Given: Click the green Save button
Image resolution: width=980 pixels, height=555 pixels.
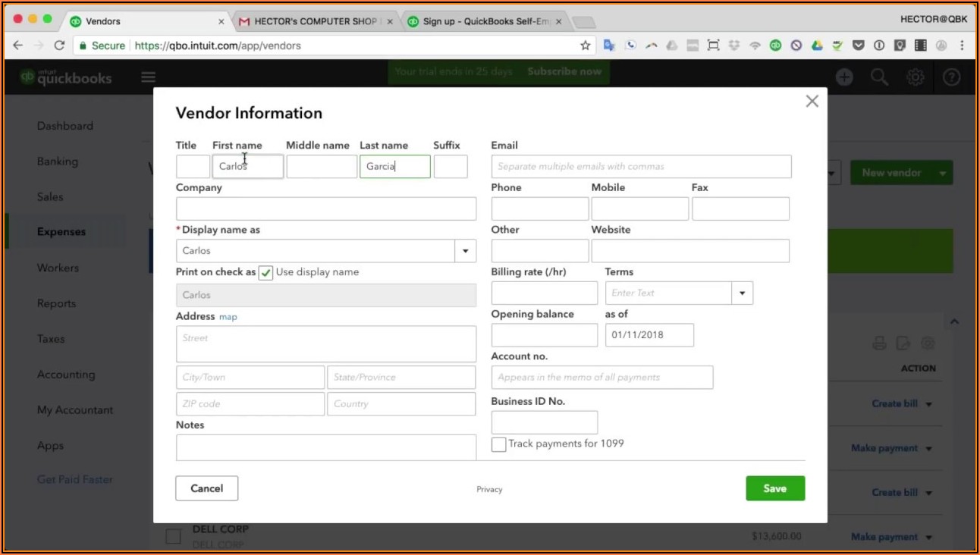Looking at the screenshot, I should (775, 488).
